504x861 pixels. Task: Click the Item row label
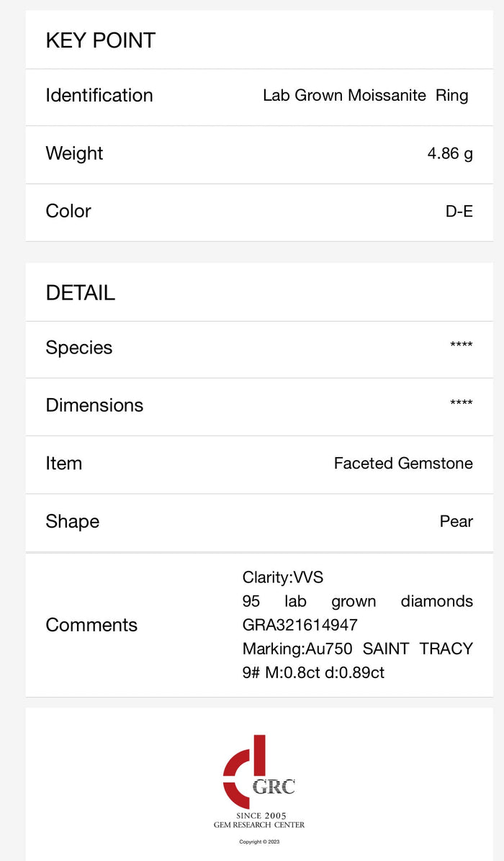point(64,464)
